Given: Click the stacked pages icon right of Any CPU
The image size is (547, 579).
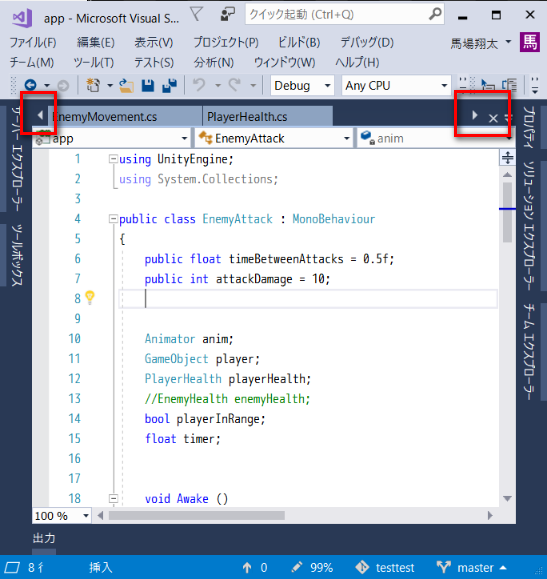Looking at the screenshot, I should pyautogui.click(x=509, y=85).
